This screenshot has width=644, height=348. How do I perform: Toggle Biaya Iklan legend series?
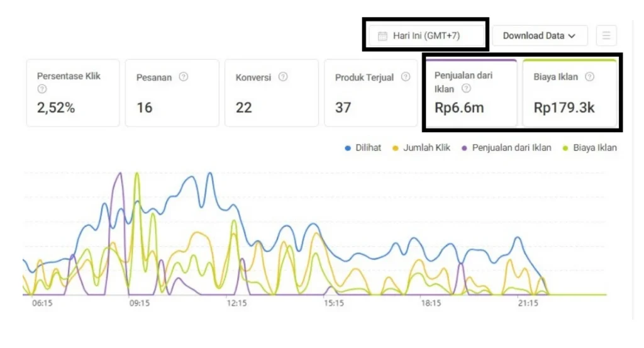click(x=590, y=148)
